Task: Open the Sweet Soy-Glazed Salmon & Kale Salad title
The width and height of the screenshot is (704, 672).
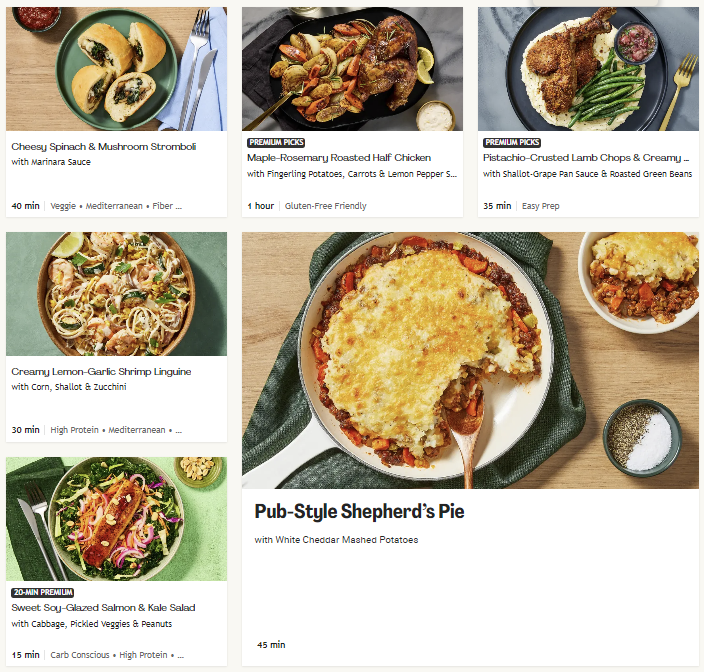Action: pos(103,608)
